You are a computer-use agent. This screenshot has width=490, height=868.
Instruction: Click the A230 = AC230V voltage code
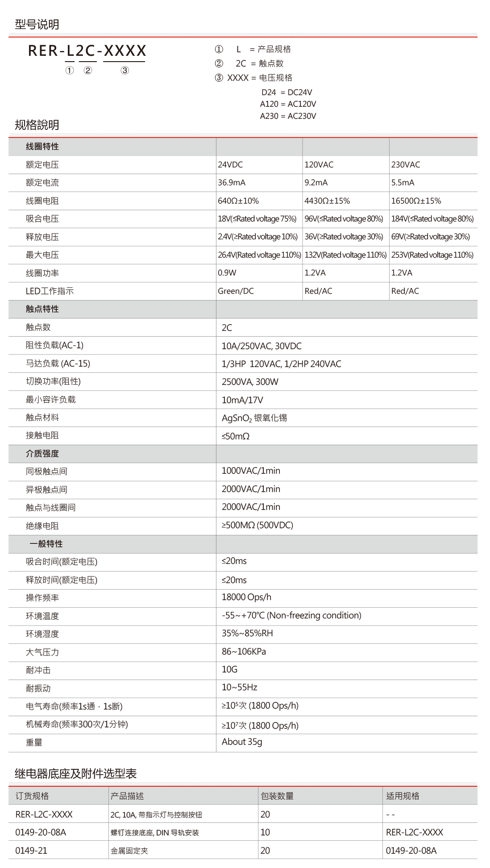click(288, 116)
